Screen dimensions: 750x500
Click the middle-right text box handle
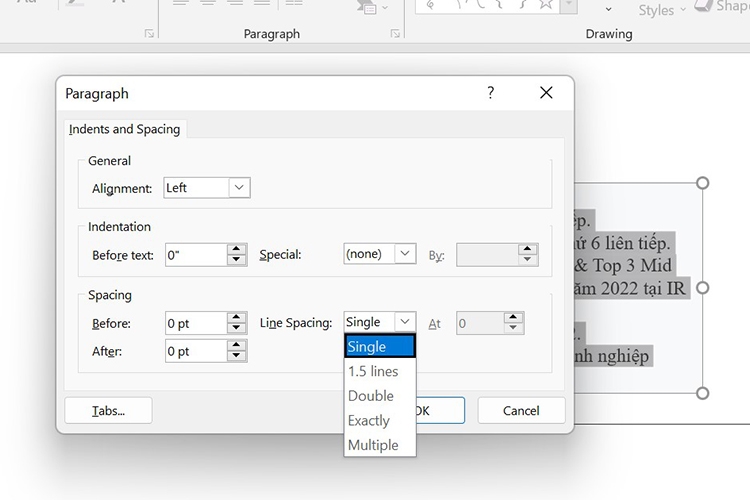tap(703, 288)
